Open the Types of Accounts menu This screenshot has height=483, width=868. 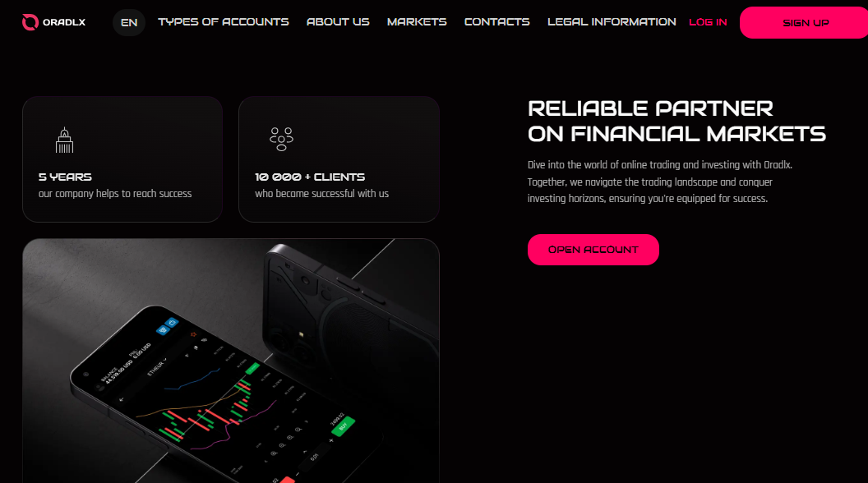(x=223, y=22)
